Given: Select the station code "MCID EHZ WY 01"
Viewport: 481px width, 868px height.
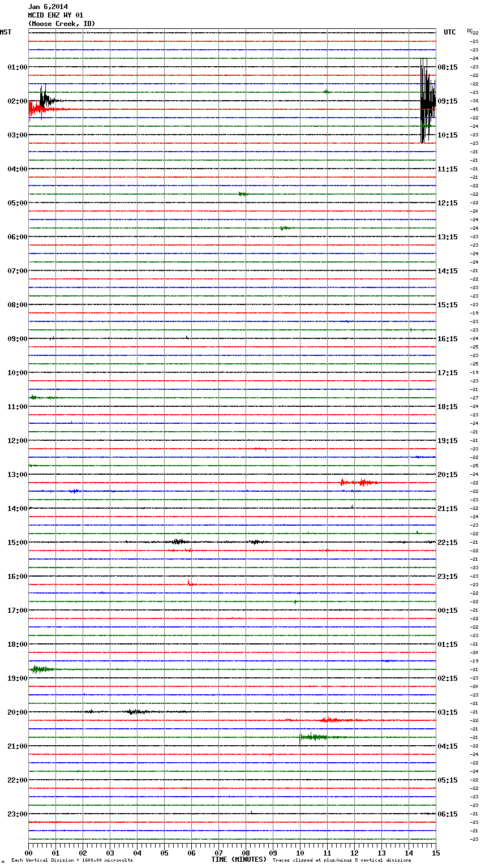Looking at the screenshot, I should tap(55, 15).
